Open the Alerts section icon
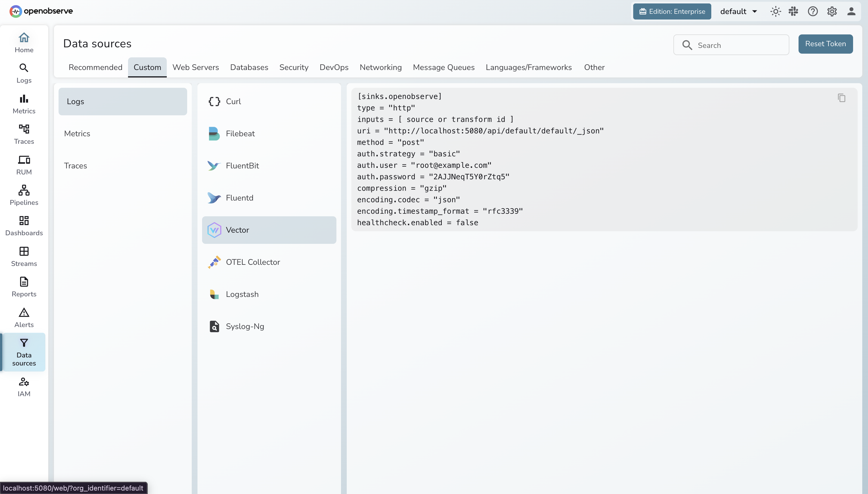The height and width of the screenshot is (494, 868). pos(24,317)
